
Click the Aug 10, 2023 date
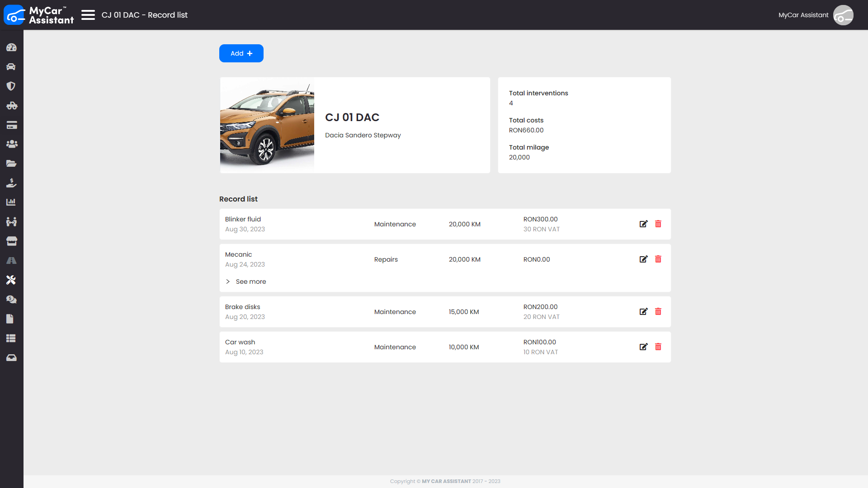click(244, 352)
